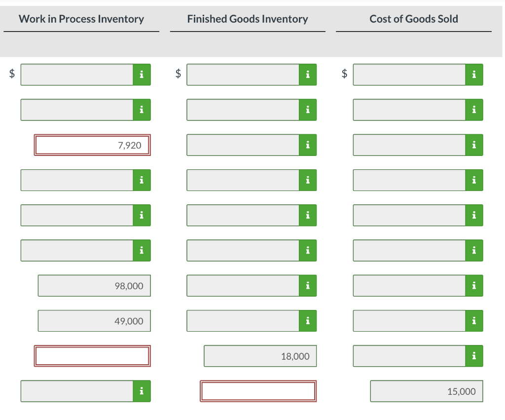Screen dimensions: 505x420
Task: Click the info icon in the sixth Finished Goods row
Action: pos(308,250)
